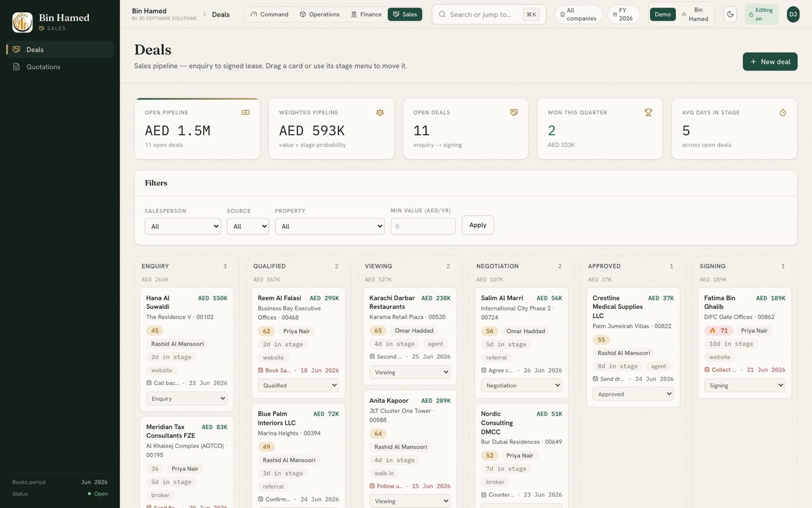
Task: Open stage menu on Anita Kapoor card
Action: pyautogui.click(x=410, y=501)
